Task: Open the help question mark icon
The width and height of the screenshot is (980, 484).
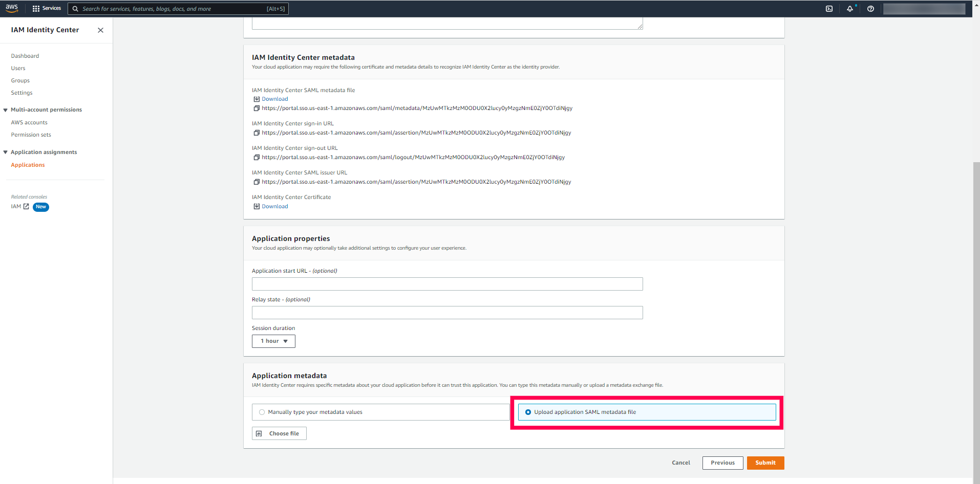Action: [870, 9]
